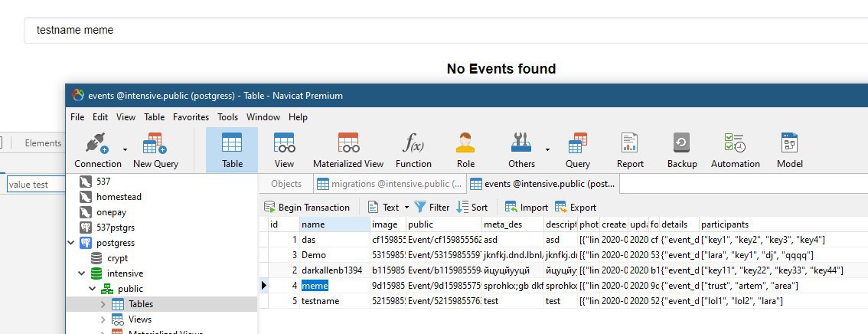Open the File menu
This screenshot has height=334, width=868.
(77, 117)
